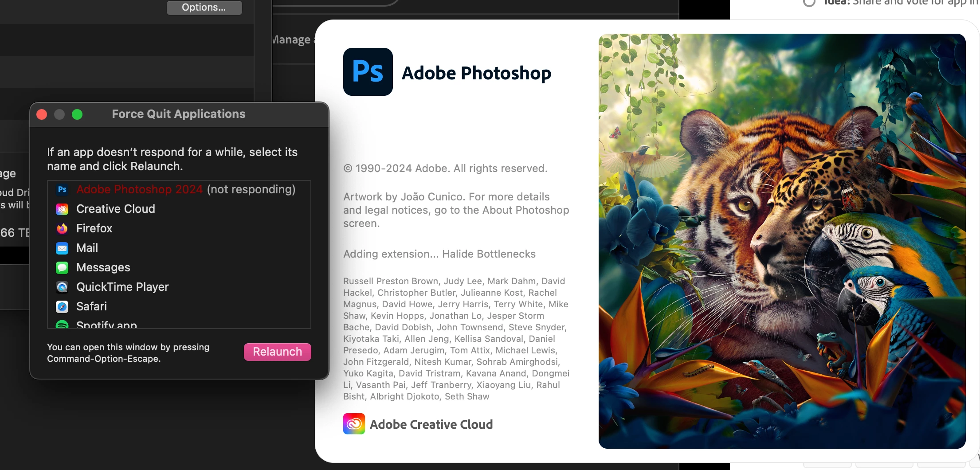Select Safari in the application list
This screenshot has height=470, width=980.
[179, 306]
